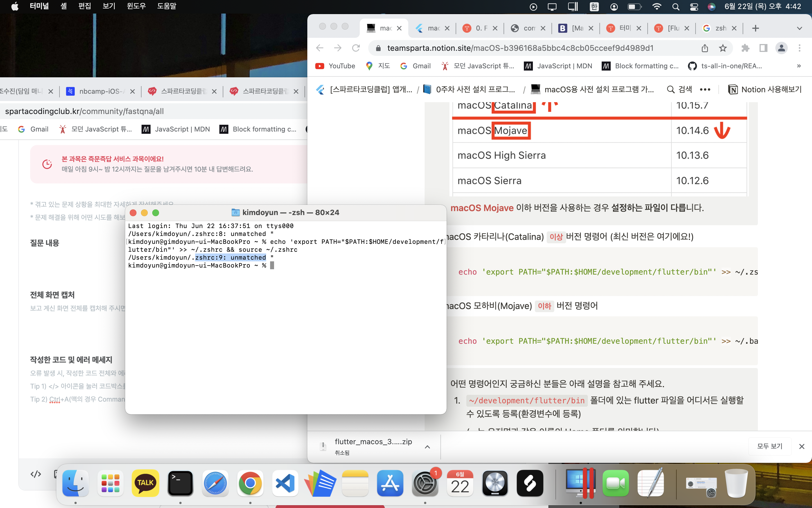Close the downloads bar
This screenshot has height=508, width=812.
(802, 446)
